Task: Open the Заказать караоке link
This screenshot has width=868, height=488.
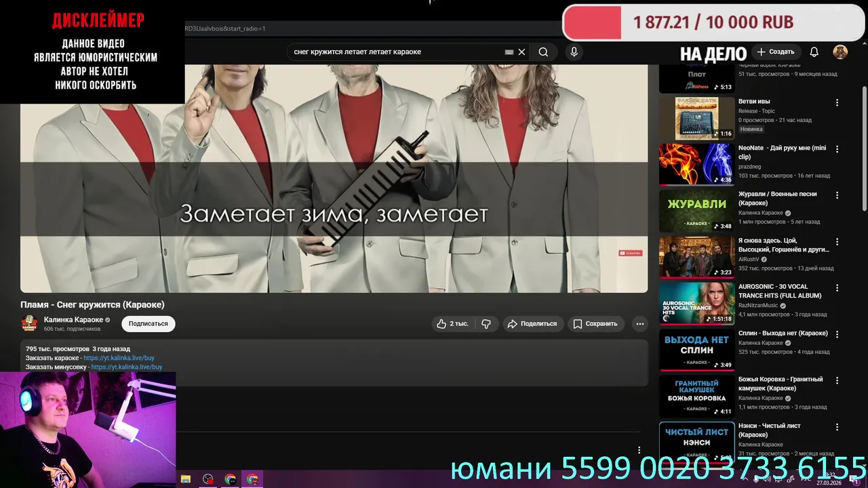Action: (119, 358)
